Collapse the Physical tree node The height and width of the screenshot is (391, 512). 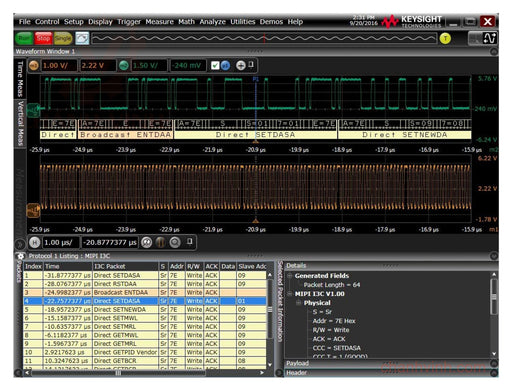click(299, 303)
